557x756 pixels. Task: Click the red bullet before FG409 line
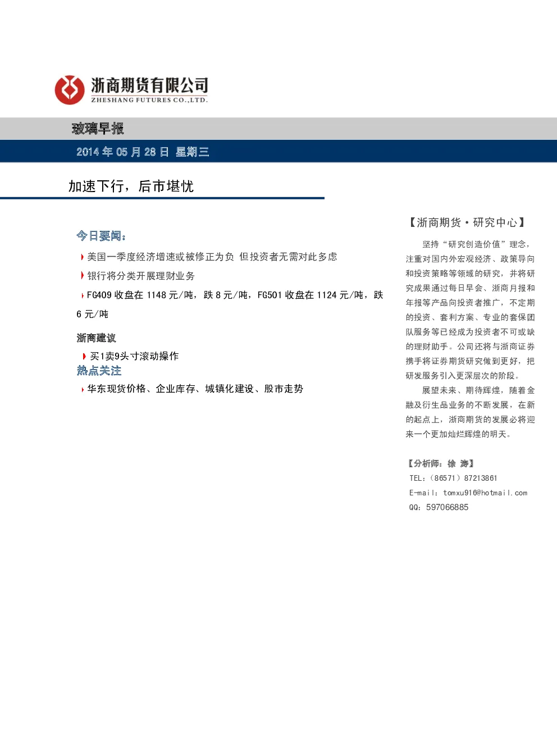click(x=83, y=295)
